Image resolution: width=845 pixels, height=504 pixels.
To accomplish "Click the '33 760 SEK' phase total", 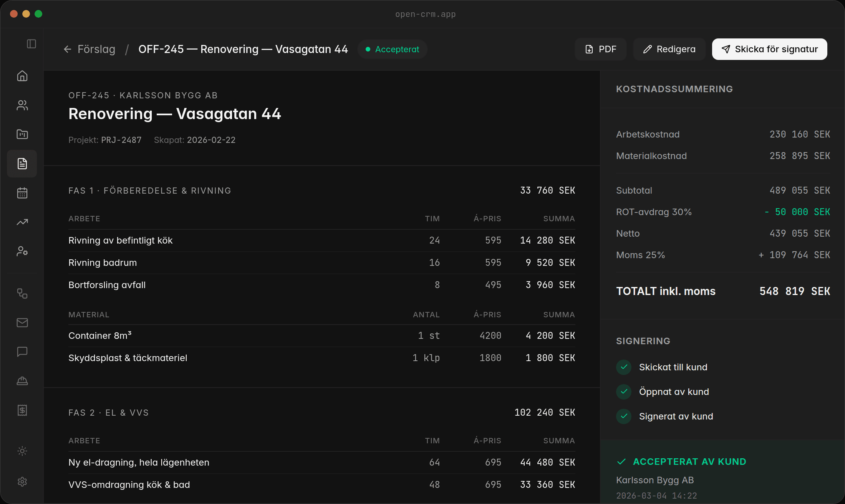I will 548,191.
